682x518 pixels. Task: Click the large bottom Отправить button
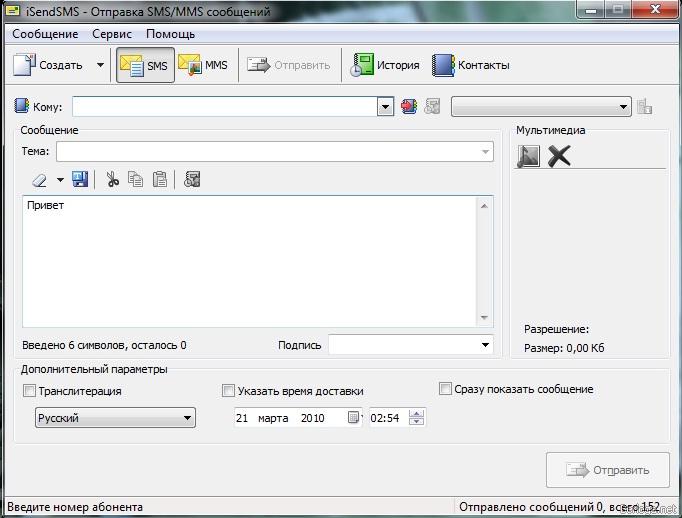[608, 470]
